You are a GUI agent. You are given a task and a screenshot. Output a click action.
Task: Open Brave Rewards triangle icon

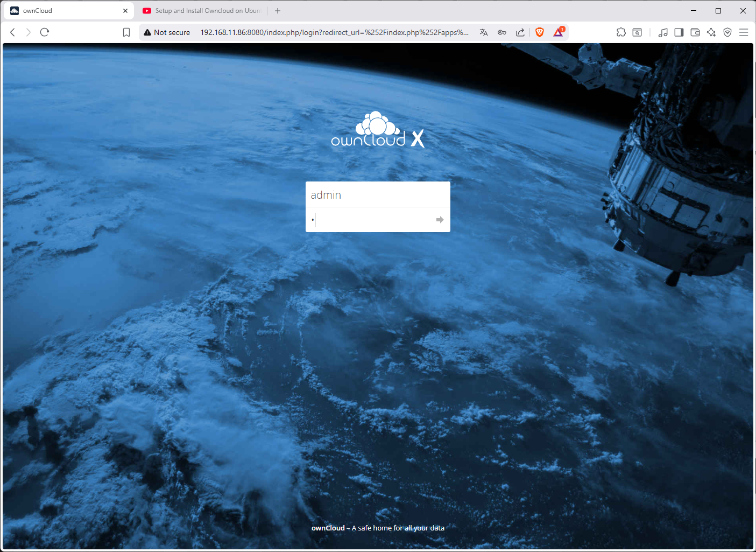(x=559, y=32)
